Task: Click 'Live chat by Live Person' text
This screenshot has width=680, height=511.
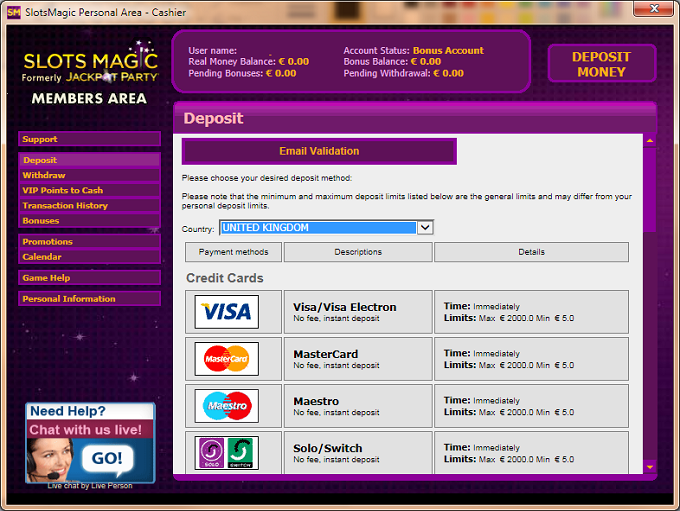Action: coord(90,486)
